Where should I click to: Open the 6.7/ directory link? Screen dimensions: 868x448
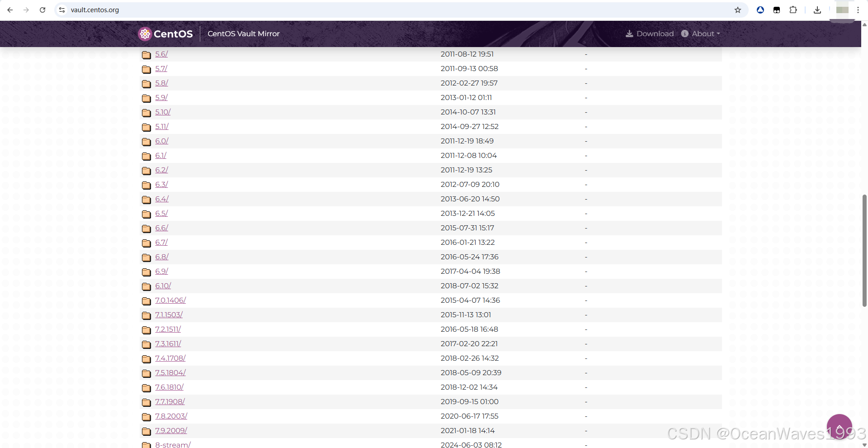[x=161, y=242]
